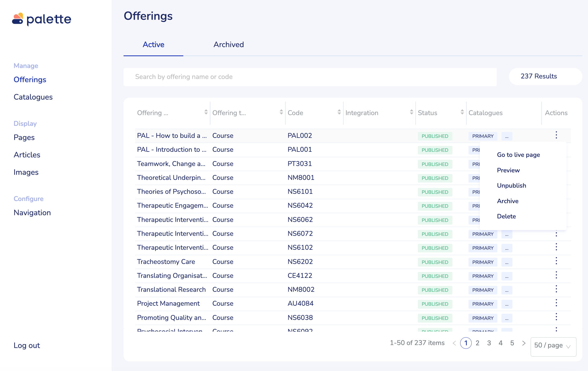Sort table by Status column arrows
This screenshot has width=588, height=371.
click(462, 112)
